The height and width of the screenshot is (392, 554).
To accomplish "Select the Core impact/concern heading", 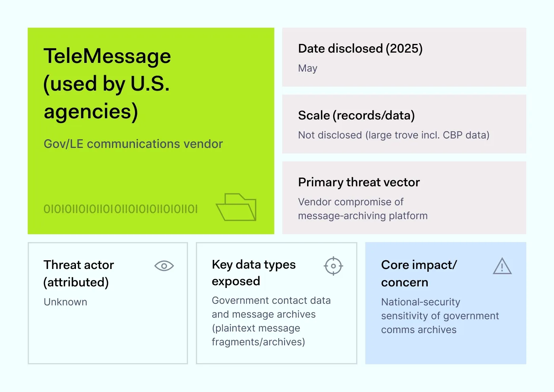I will [x=419, y=273].
